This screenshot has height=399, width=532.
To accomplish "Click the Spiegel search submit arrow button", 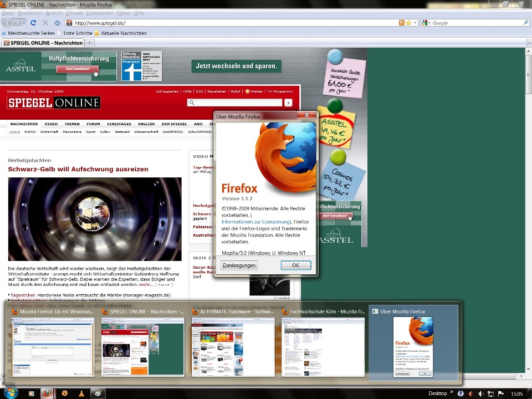I will pyautogui.click(x=288, y=103).
